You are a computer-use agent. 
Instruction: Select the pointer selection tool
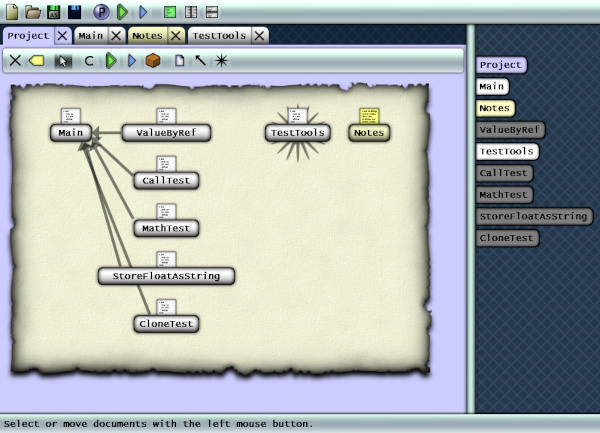[x=63, y=61]
